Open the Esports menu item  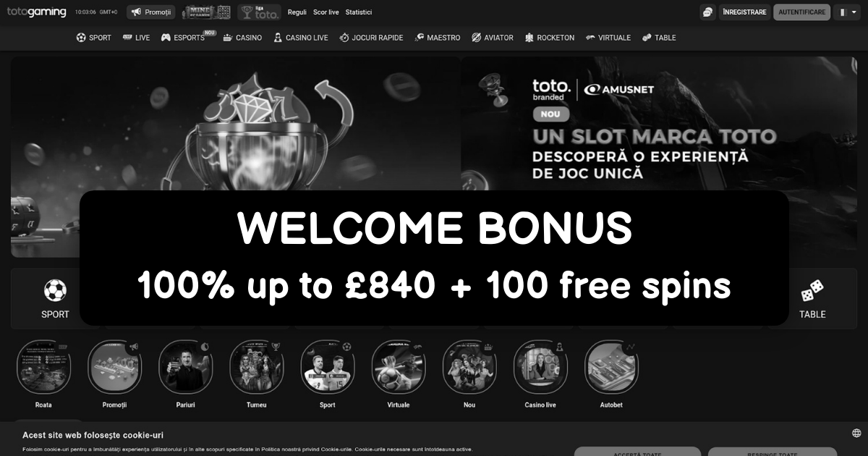pos(183,38)
